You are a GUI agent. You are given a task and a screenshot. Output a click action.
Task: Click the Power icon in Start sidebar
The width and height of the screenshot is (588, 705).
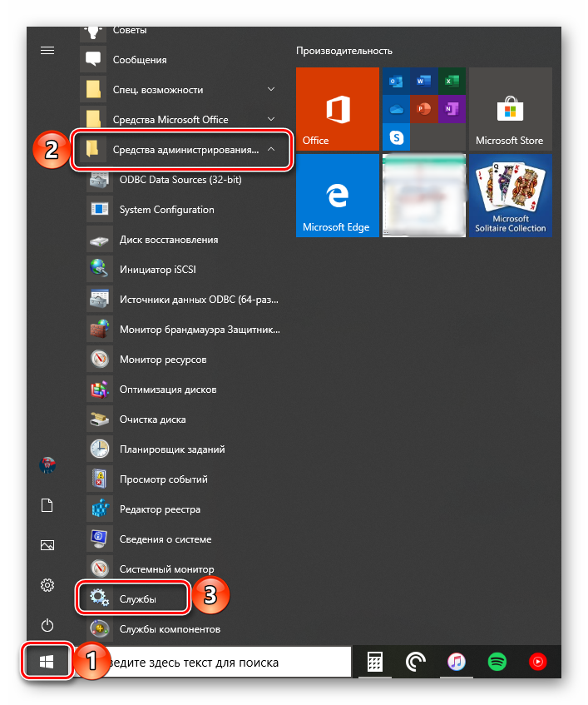coord(47,625)
